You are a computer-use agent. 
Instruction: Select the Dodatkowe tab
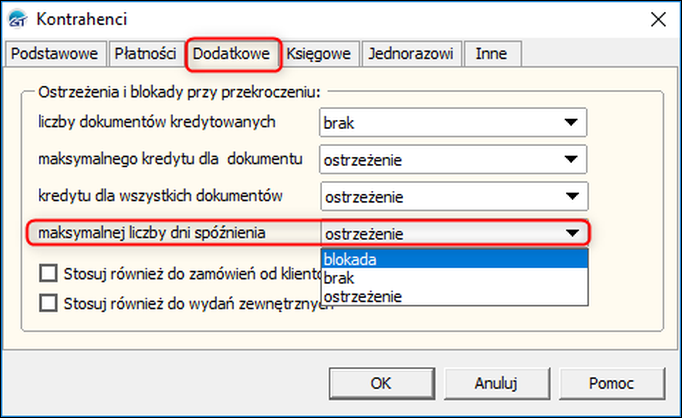pyautogui.click(x=231, y=54)
